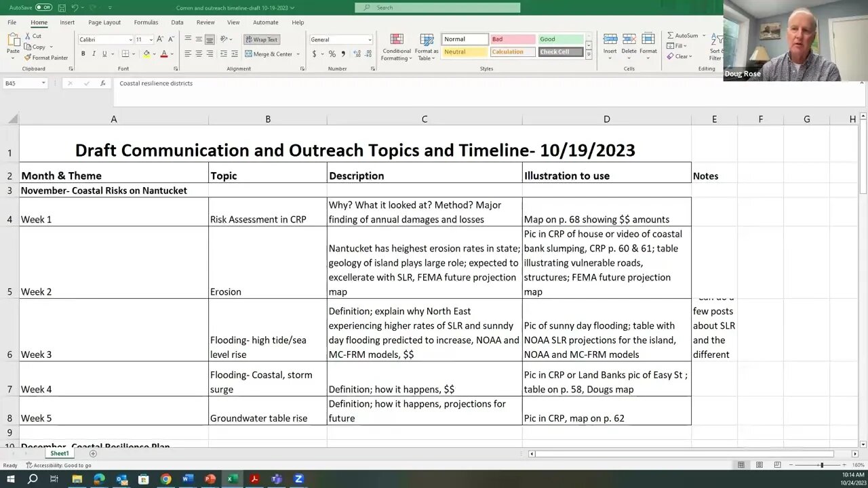Click the Copy button
Viewport: 868px width, 488px height.
36,47
